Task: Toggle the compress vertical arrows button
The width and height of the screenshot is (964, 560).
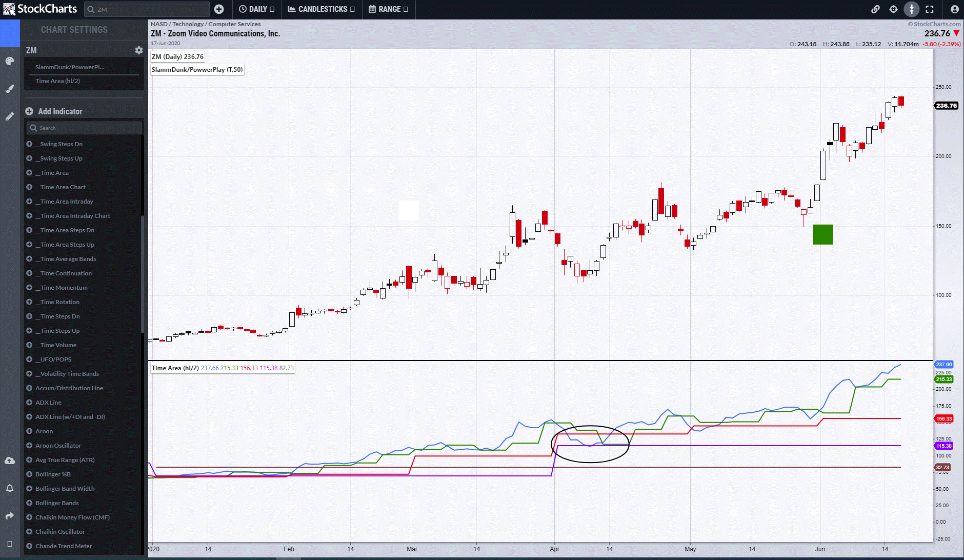Action: [x=911, y=9]
